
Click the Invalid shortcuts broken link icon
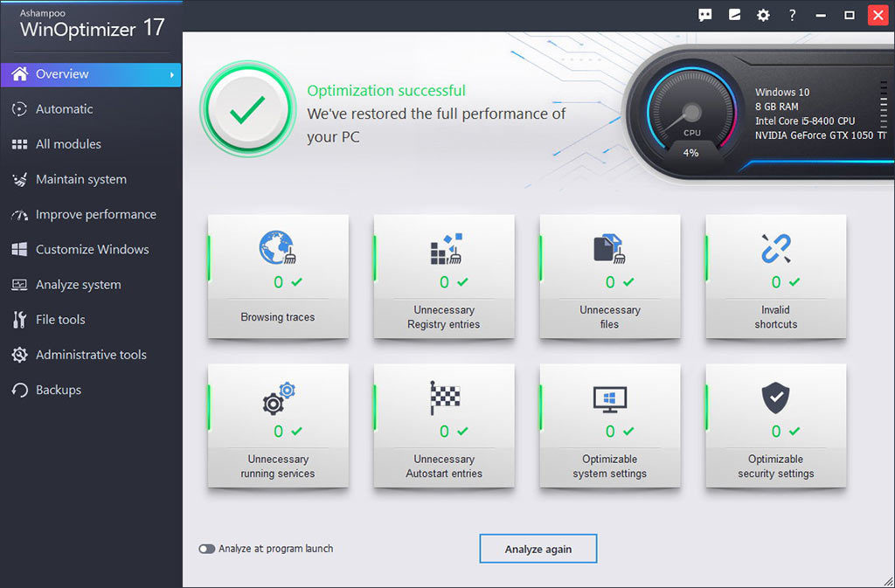click(x=775, y=249)
